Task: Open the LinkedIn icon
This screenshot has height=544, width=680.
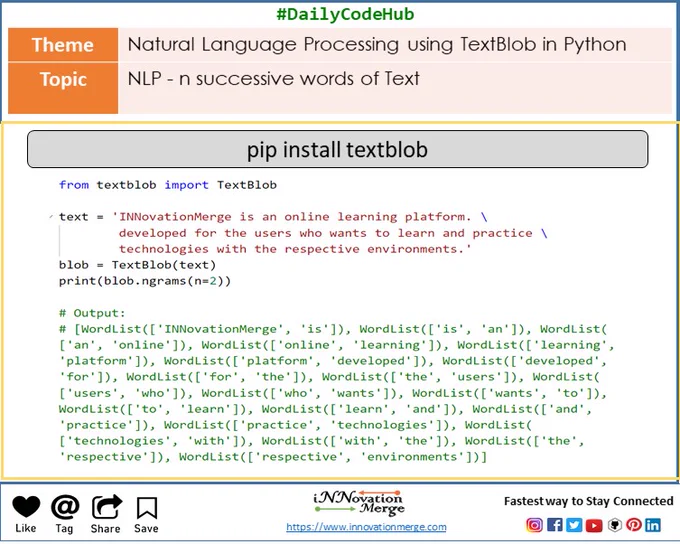Action: pos(653,525)
